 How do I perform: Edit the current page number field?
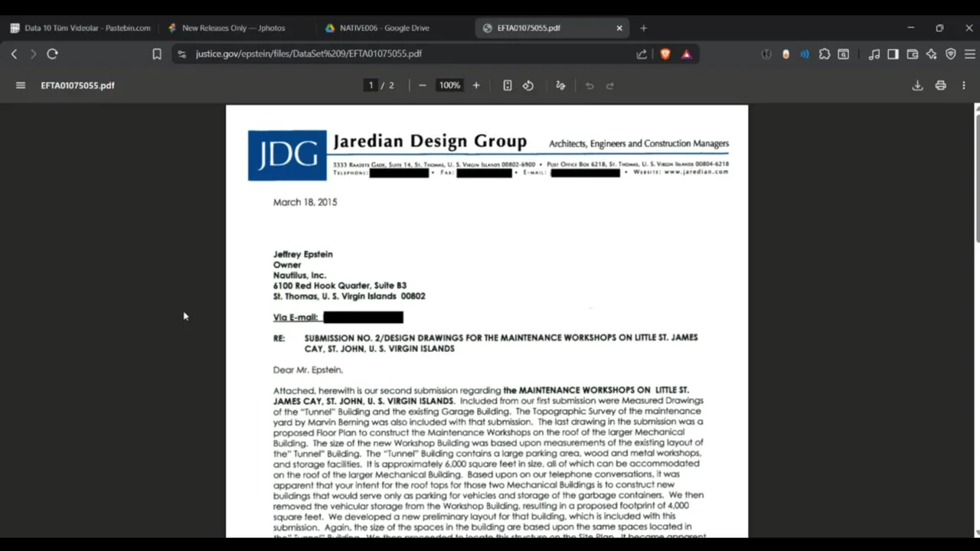pyautogui.click(x=371, y=85)
